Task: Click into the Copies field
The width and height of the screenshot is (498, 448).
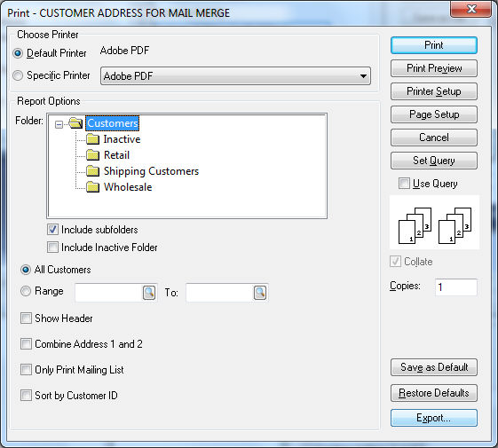Action: (x=456, y=287)
